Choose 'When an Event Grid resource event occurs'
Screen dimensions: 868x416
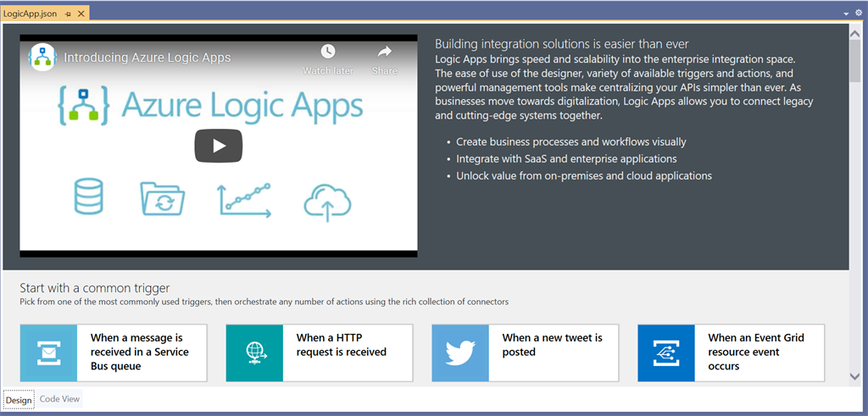coord(732,353)
